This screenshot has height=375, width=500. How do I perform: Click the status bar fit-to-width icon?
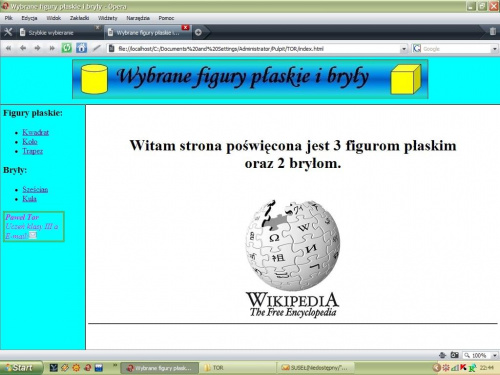[442, 355]
